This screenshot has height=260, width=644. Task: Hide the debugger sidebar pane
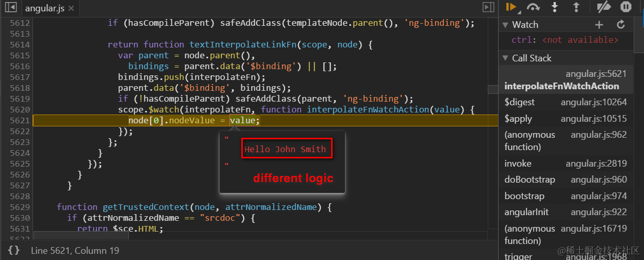coord(488,7)
